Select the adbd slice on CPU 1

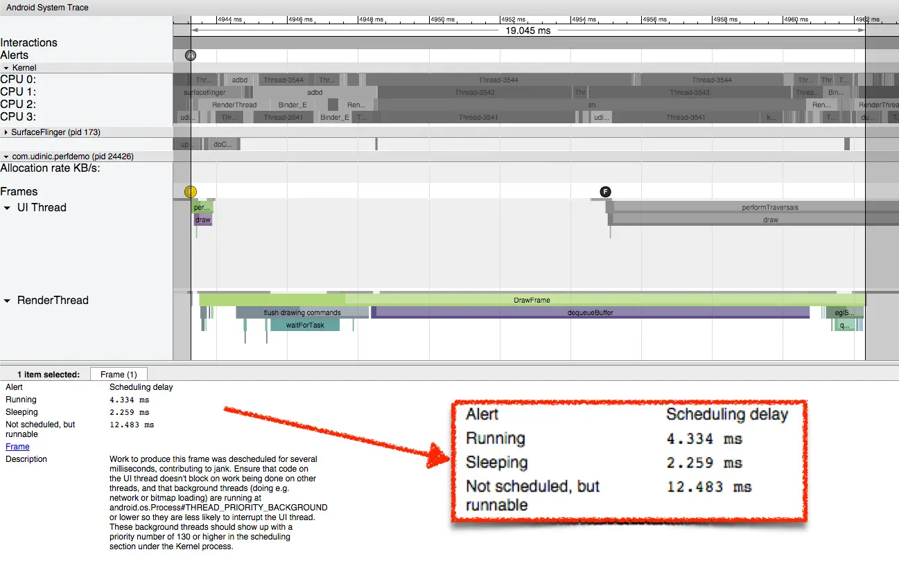point(315,92)
